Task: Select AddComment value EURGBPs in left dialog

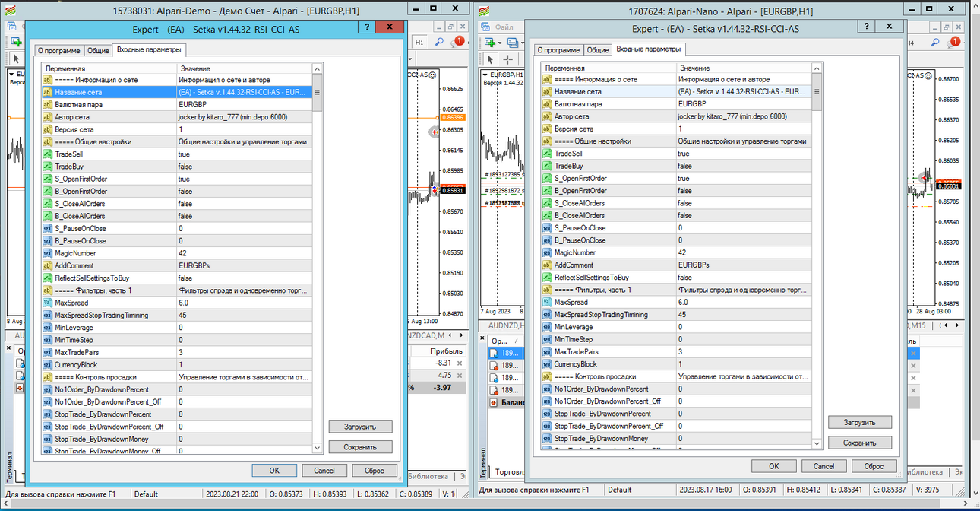Action: click(x=244, y=265)
